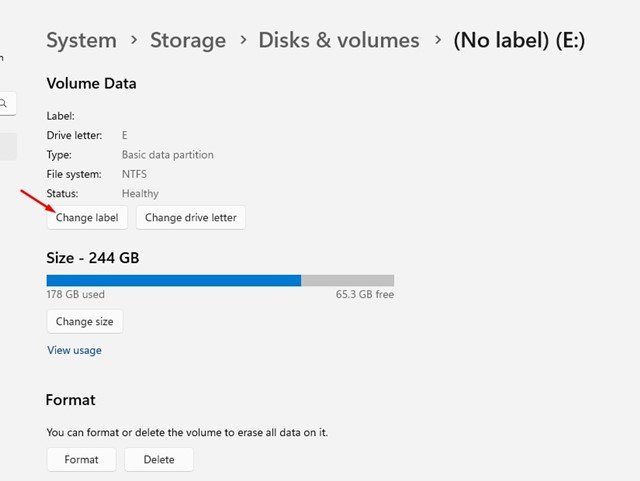
Task: Follow the View usage link
Action: point(74,351)
